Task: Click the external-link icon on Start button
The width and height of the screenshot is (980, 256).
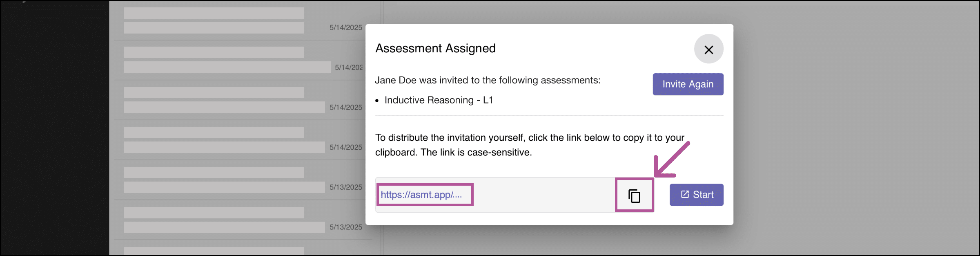Action: [685, 195]
